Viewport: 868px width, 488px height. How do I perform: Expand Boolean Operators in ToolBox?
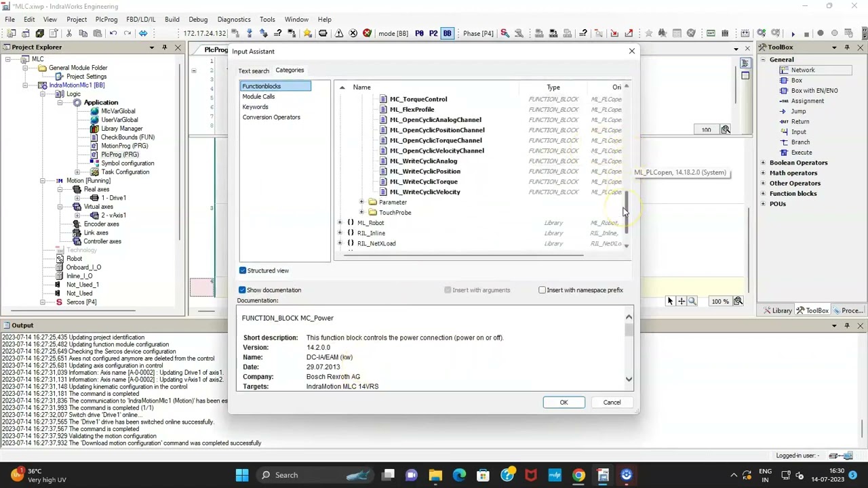763,163
